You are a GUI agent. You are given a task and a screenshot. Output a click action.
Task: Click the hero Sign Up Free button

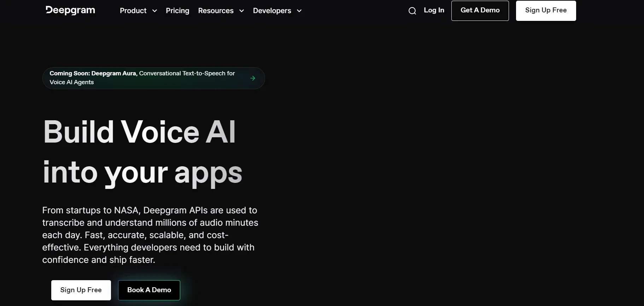(81, 290)
